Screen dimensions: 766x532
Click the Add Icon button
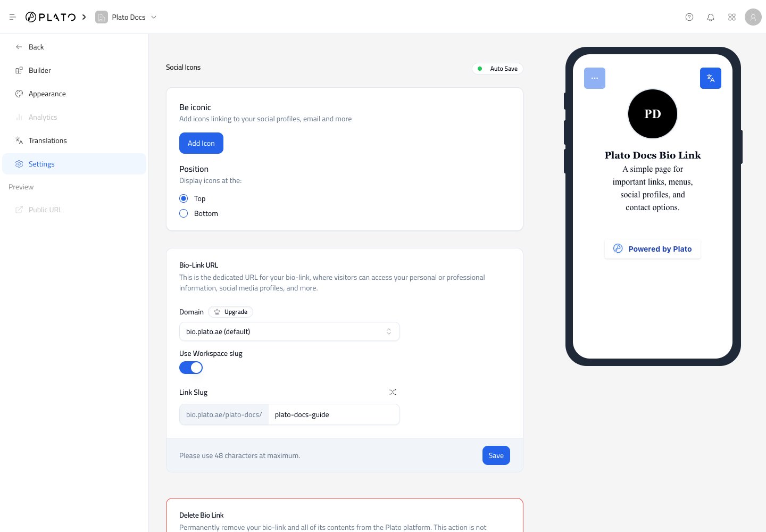tap(201, 143)
